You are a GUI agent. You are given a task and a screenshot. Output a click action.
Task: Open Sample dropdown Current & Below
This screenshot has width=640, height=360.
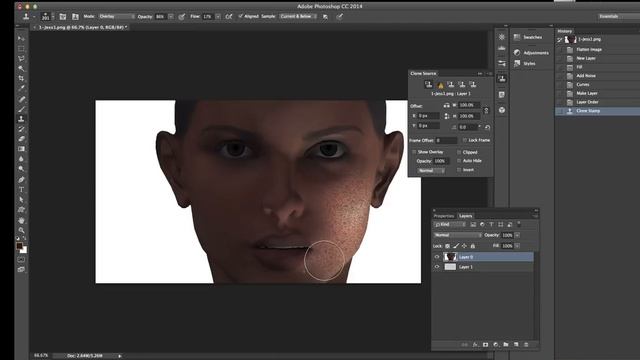point(298,17)
